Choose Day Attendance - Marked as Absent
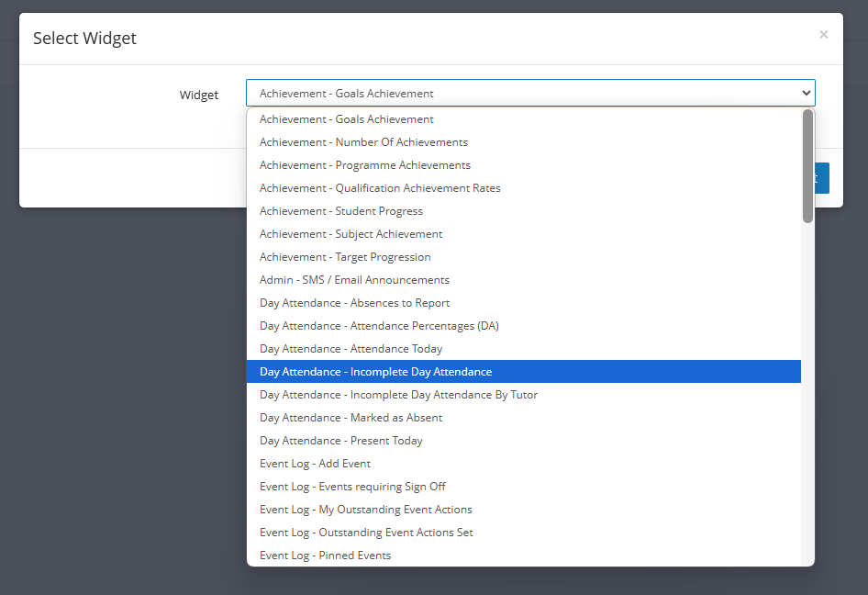This screenshot has height=595, width=868. 524,418
